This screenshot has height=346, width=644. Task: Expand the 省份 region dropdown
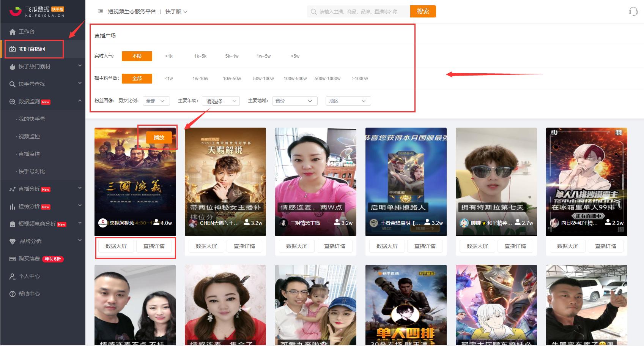coord(294,101)
